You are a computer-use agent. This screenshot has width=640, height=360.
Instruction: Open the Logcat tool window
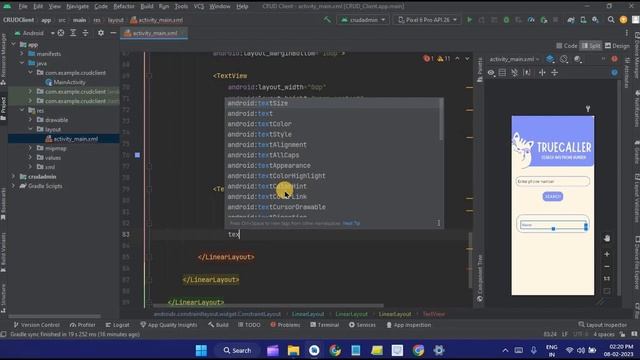[x=118, y=325]
